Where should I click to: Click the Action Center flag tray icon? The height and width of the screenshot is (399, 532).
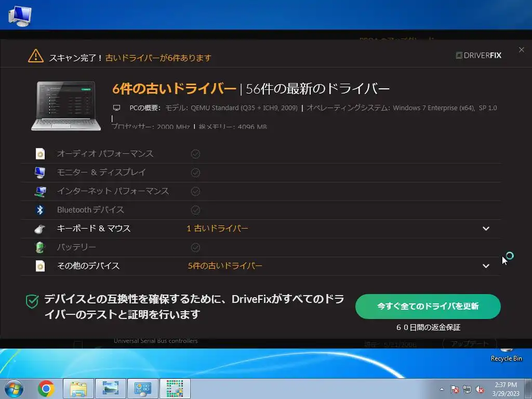[454, 389]
